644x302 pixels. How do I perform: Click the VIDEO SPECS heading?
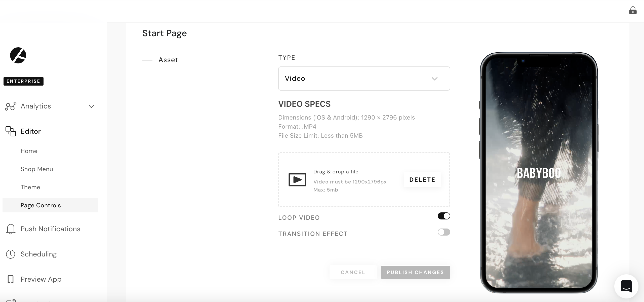click(304, 104)
